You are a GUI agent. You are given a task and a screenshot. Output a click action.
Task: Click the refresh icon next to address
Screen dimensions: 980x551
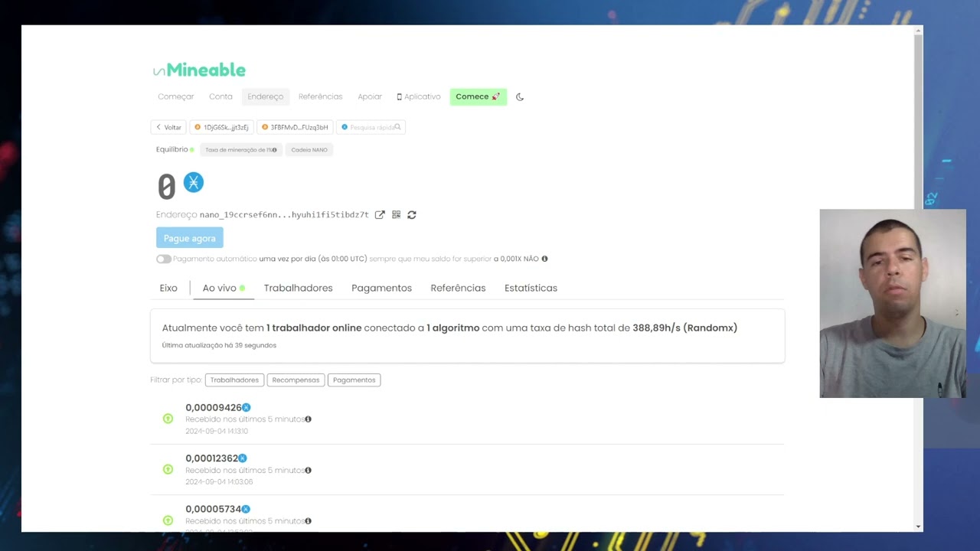click(412, 215)
